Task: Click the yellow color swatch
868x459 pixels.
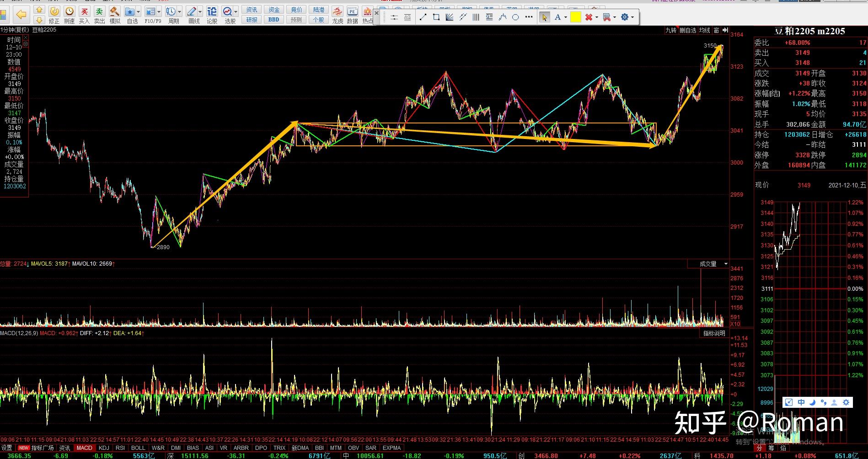Action: click(576, 17)
